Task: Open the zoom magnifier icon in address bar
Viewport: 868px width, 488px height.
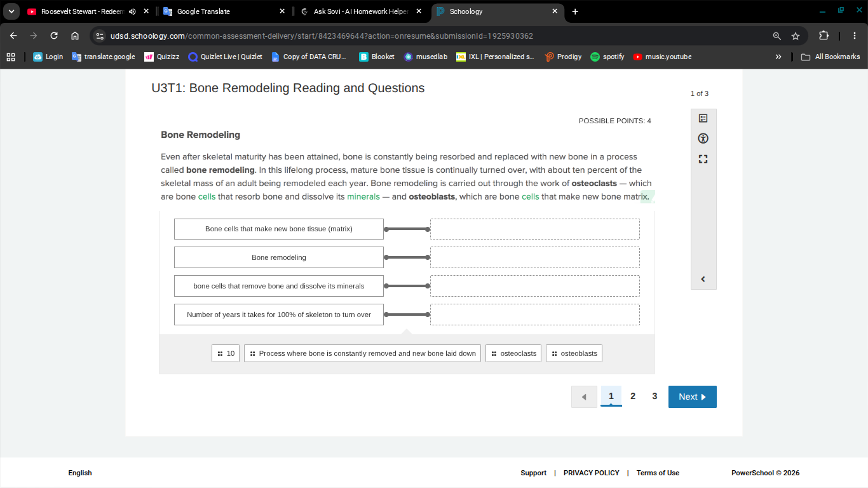Action: click(776, 36)
